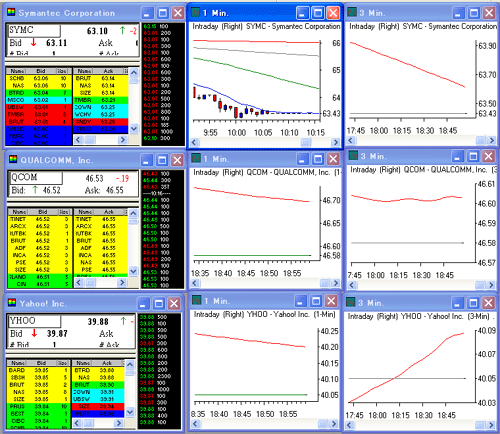Select the BTRD 39.88 ask row
This screenshot has height=434, width=500.
[x=98, y=370]
